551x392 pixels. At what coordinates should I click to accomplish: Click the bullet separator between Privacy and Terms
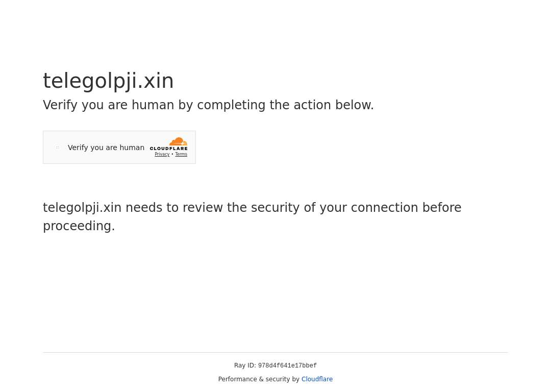click(172, 154)
